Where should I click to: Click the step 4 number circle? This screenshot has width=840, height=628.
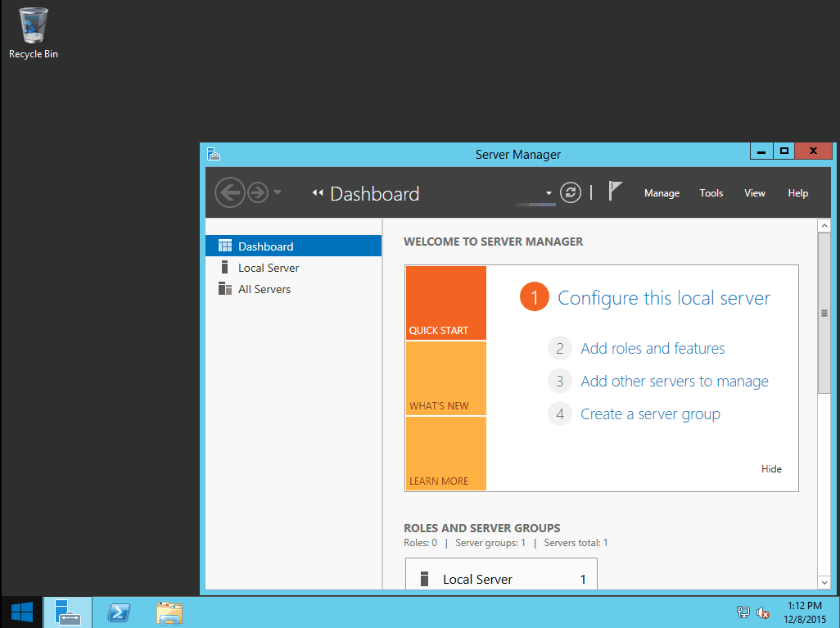560,413
